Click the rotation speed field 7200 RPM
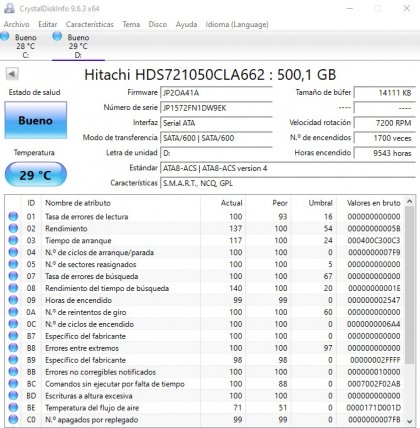The height and width of the screenshot is (428, 420). coord(385,123)
